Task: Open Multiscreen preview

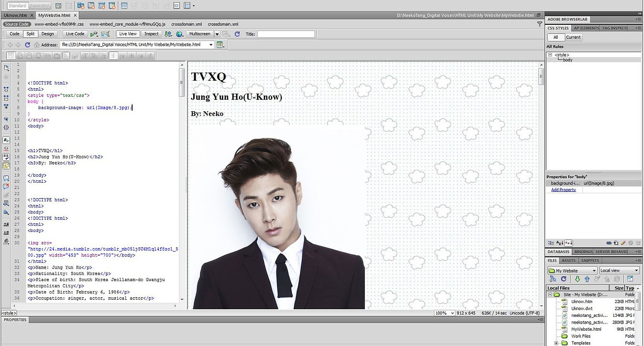Action: tap(200, 34)
